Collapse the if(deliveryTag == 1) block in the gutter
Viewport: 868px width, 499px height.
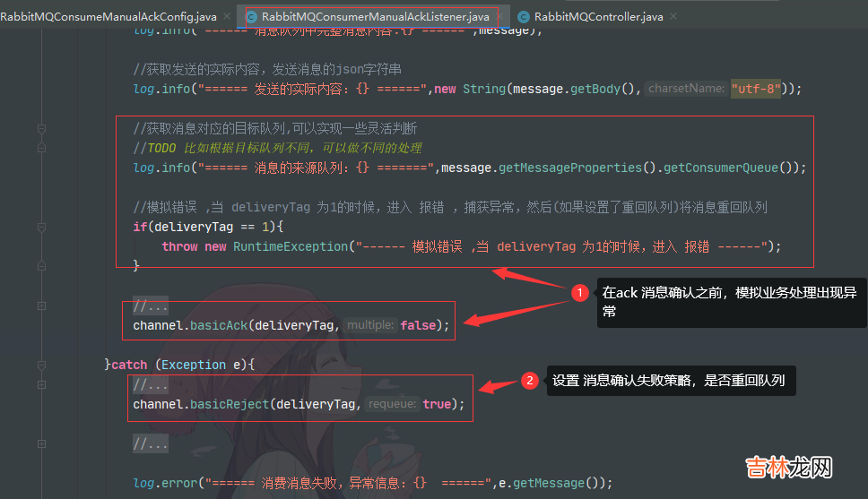tap(41, 227)
